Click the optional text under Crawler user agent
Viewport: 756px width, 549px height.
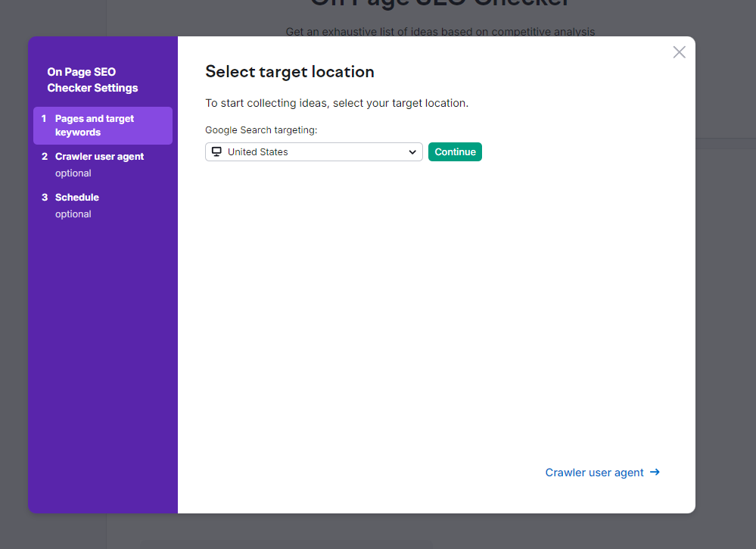tap(73, 173)
